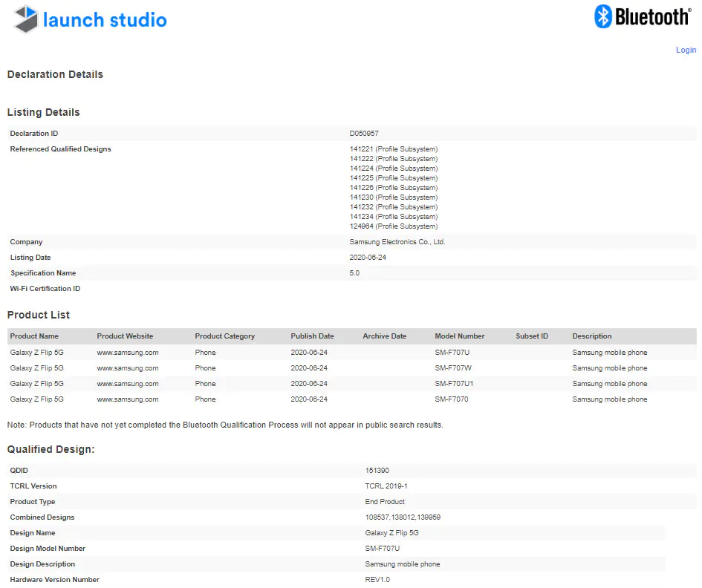Select model number SM-F7070
702x588 pixels.
click(452, 399)
